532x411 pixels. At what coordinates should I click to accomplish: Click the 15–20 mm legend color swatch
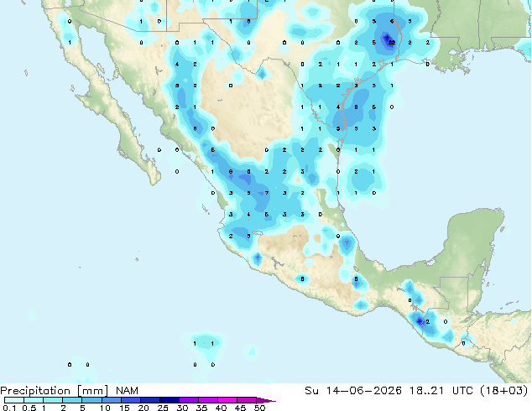[130, 400]
